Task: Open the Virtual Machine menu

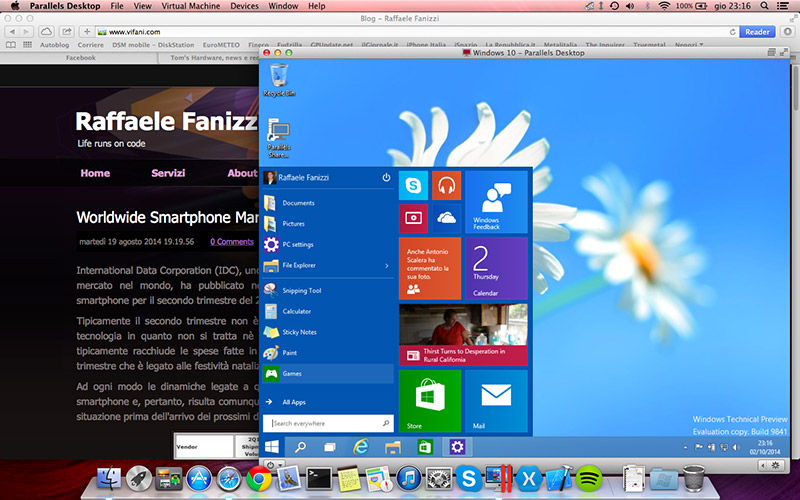Action: (x=191, y=6)
